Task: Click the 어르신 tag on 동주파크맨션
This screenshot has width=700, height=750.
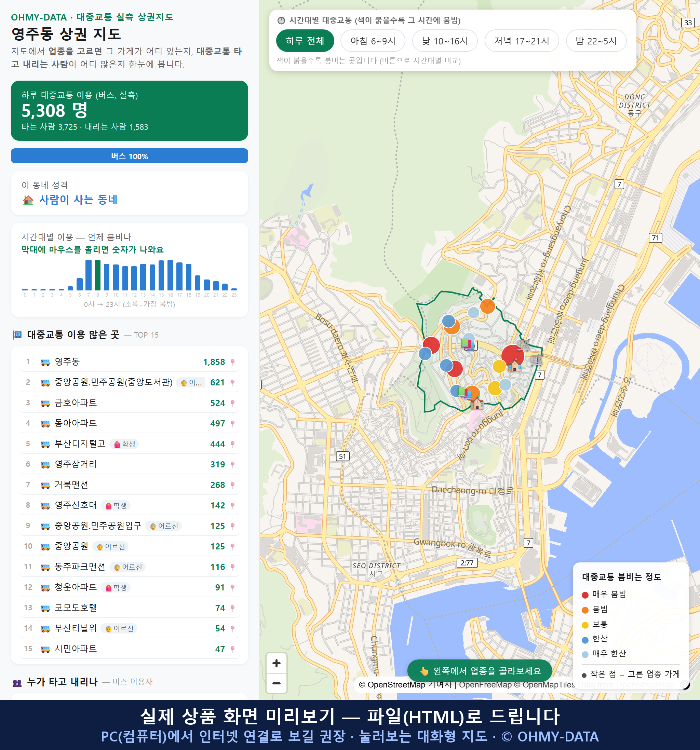Action: pyautogui.click(x=128, y=567)
